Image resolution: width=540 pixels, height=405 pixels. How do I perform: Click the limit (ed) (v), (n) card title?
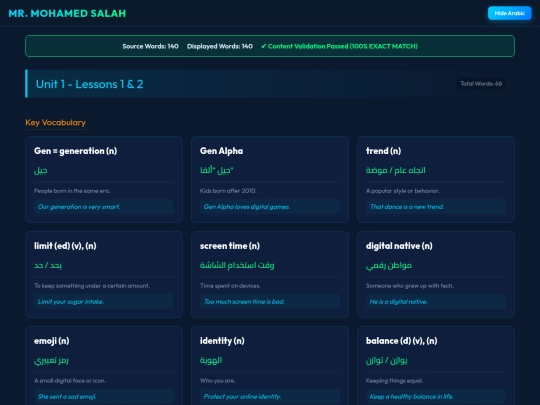(x=65, y=246)
